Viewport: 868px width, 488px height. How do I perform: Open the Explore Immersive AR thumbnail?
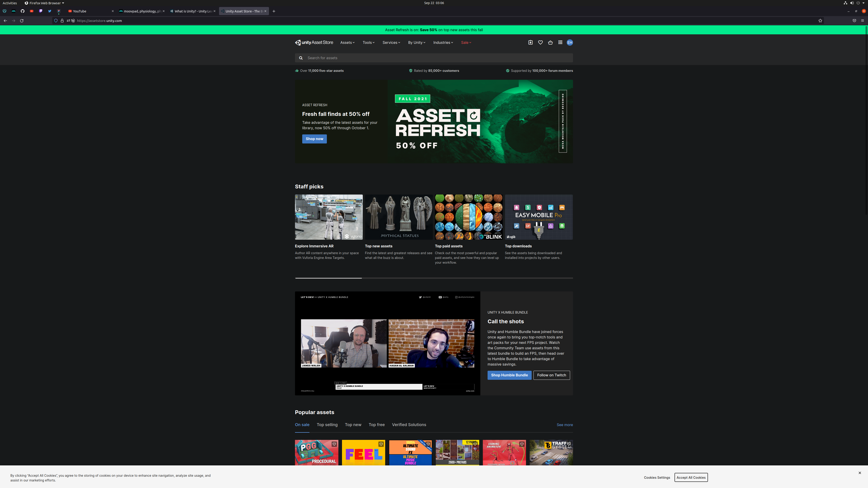pos(328,217)
